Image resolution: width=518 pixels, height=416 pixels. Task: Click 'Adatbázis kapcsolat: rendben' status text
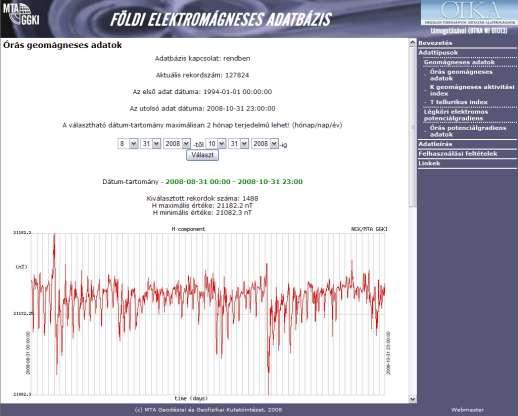point(202,58)
